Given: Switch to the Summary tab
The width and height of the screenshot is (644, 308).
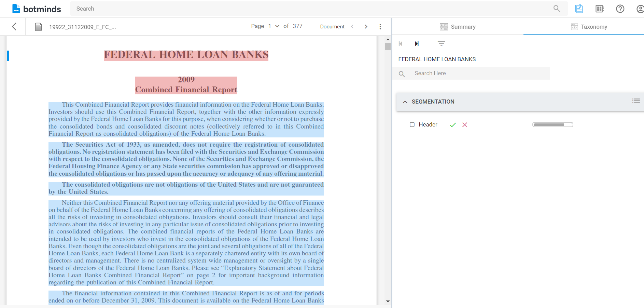Looking at the screenshot, I should (x=458, y=27).
